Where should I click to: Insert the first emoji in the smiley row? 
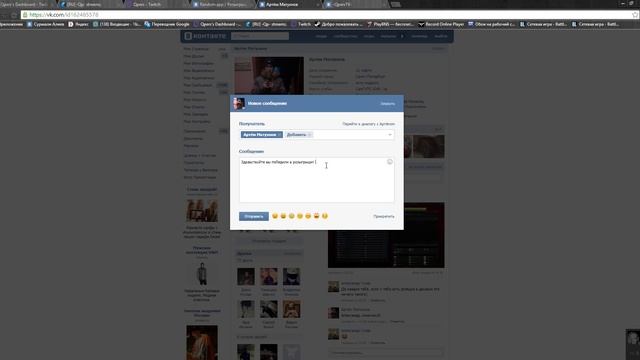coord(275,216)
